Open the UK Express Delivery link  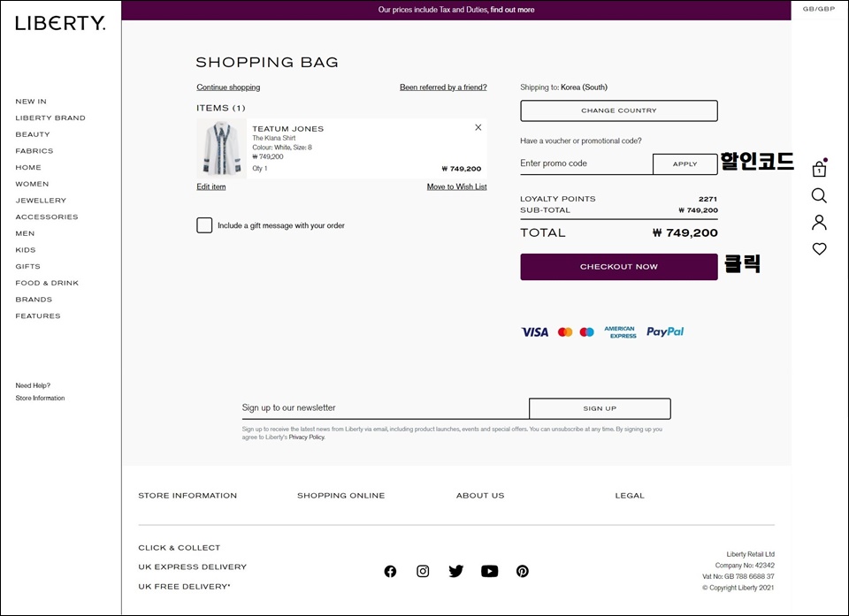pyautogui.click(x=192, y=567)
